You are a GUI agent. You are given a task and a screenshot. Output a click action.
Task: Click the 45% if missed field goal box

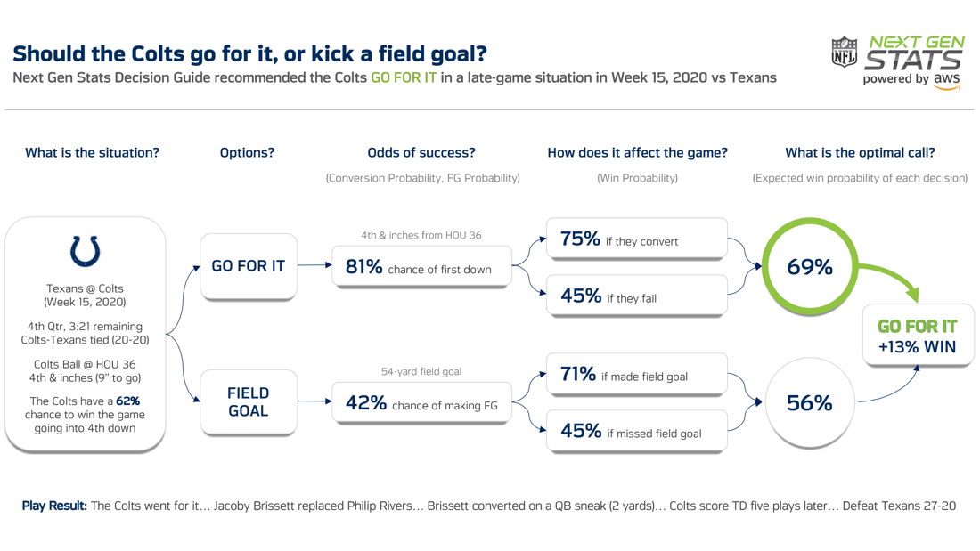[x=636, y=432]
